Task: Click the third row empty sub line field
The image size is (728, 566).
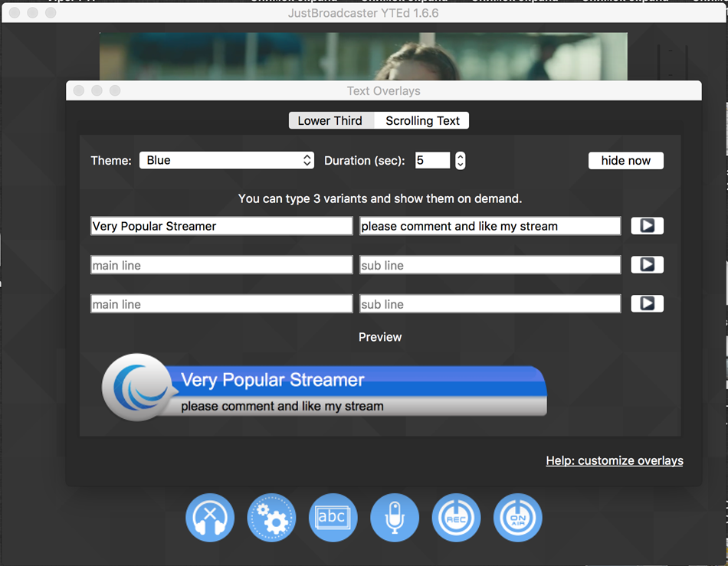Action: pos(490,304)
